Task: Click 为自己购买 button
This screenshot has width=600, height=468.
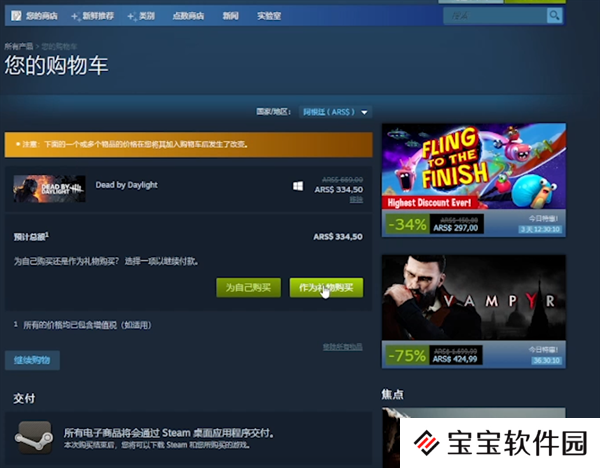Action: (x=248, y=287)
